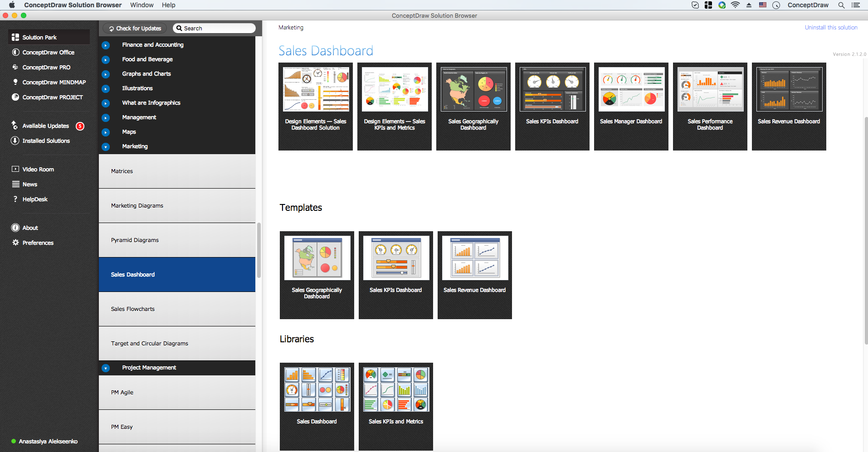868x452 pixels.
Task: Open Video Room play icon
Action: pyautogui.click(x=15, y=169)
